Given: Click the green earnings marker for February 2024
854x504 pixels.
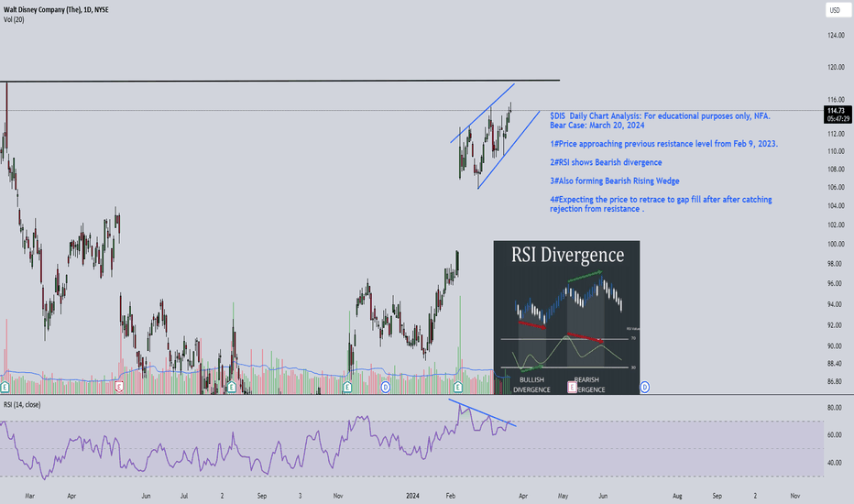Looking at the screenshot, I should [x=457, y=387].
